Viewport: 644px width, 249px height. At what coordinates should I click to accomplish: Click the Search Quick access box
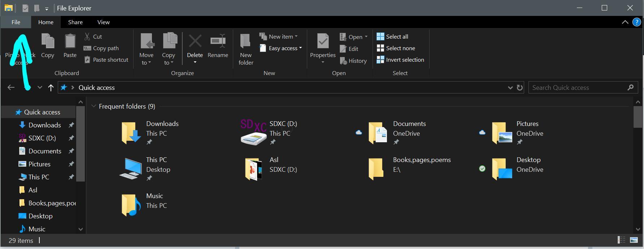583,87
